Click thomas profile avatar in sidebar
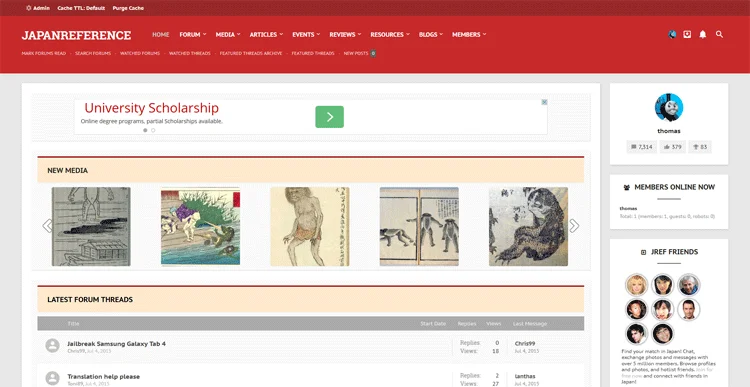Screen dimensions: 750x387 click(x=669, y=107)
